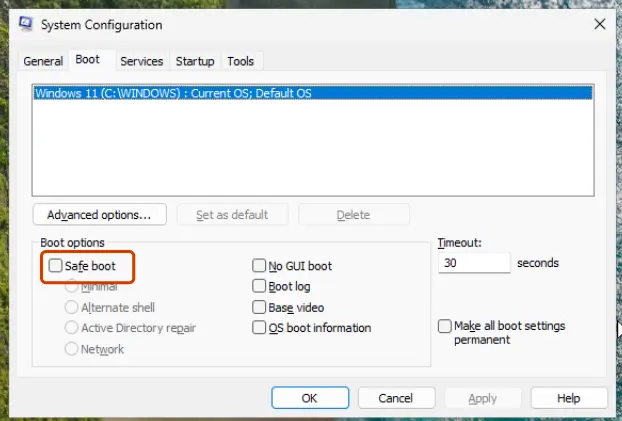This screenshot has height=421, width=622.
Task: Select Active Directory repair option
Action: coord(71,328)
